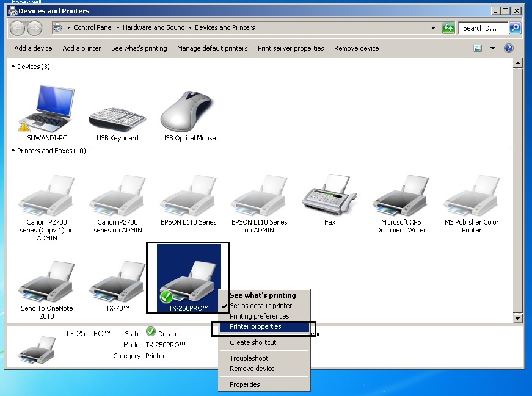Select the Fax machine icon

tap(330, 195)
